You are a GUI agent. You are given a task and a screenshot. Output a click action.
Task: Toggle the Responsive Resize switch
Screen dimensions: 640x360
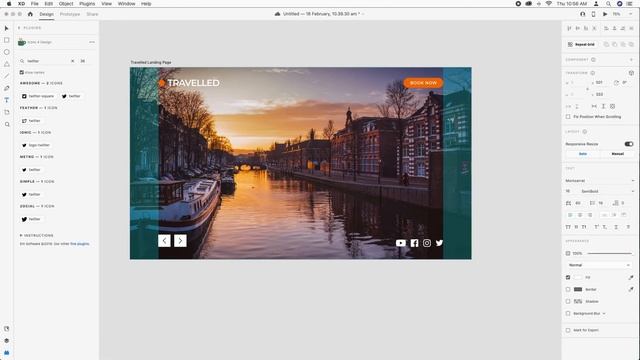coord(629,144)
